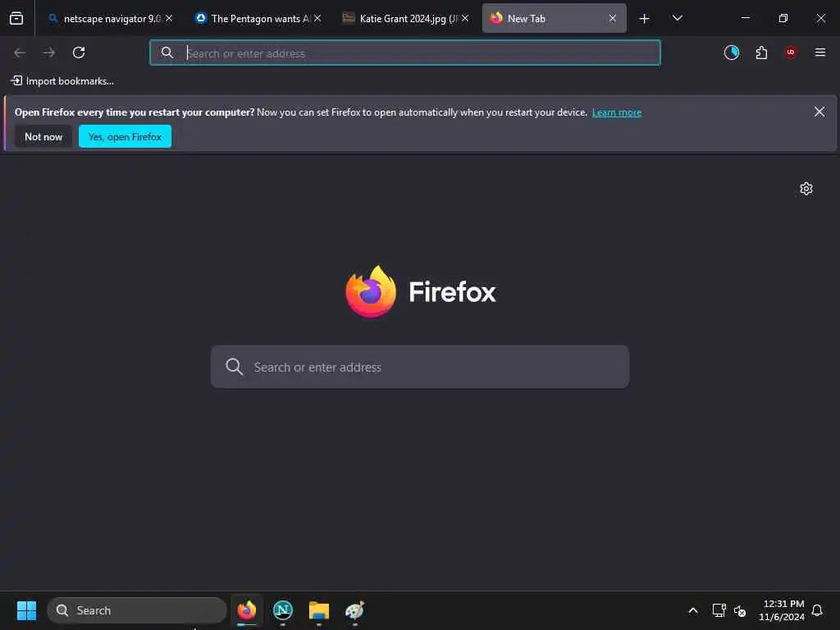Close the Katie Grant 2024.jpg tab
This screenshot has height=630, width=840.
point(465,19)
